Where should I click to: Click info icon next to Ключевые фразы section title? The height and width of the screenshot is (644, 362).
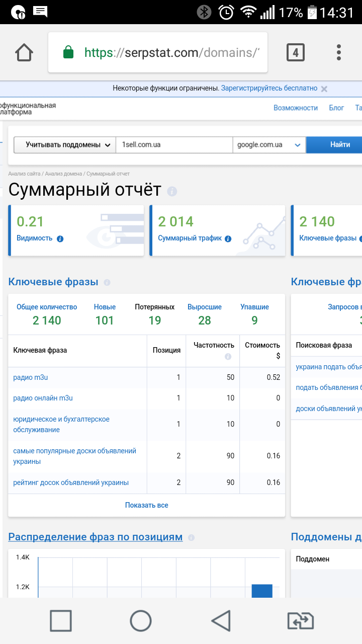pos(107,283)
